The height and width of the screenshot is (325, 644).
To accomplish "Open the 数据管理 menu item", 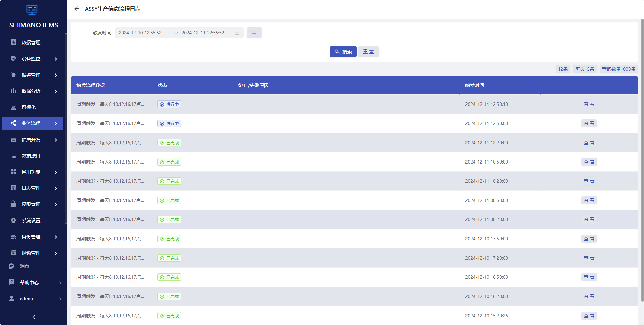I will (32, 42).
